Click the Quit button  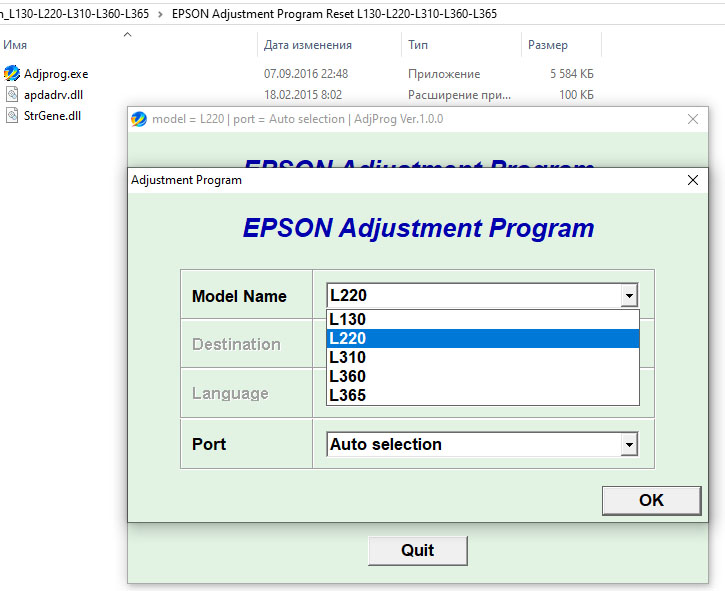point(417,550)
